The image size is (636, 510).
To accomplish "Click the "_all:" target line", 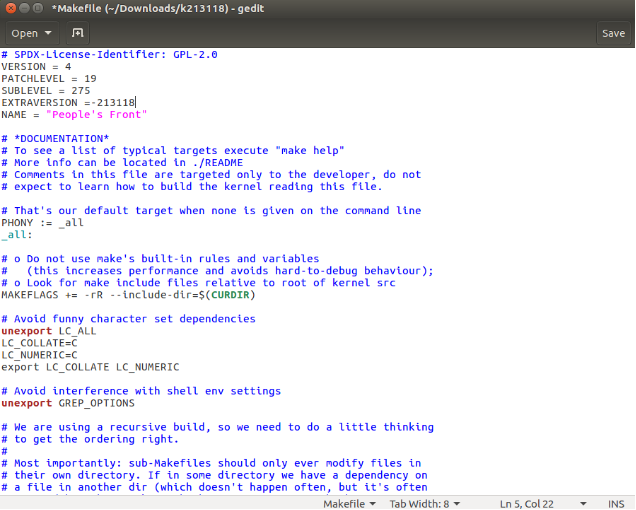I will [17, 235].
